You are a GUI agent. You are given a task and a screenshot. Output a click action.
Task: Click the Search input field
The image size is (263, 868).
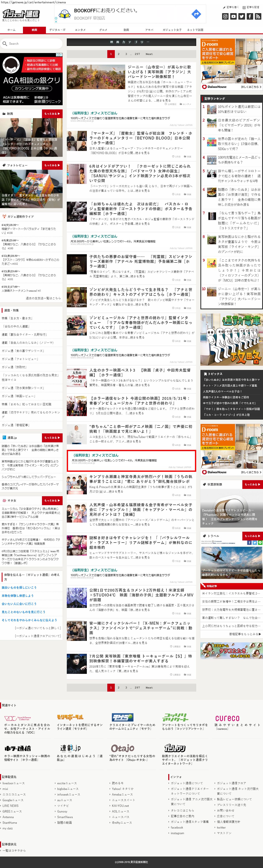[x=34, y=44]
